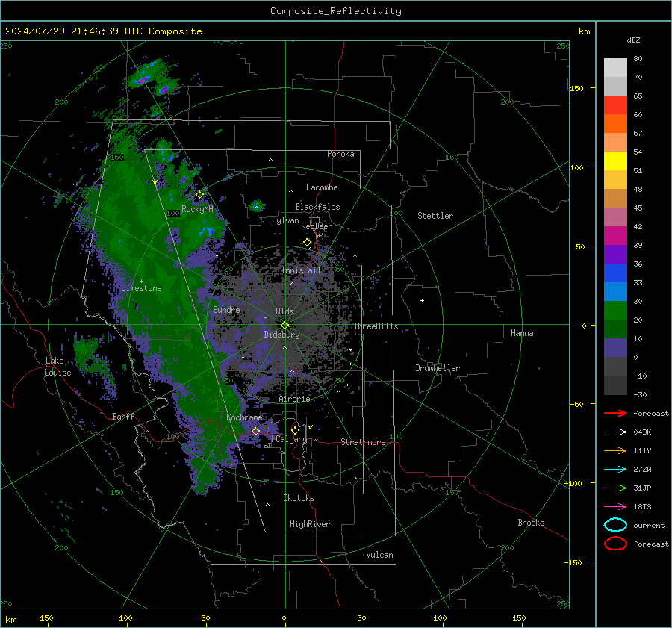This screenshot has width=672, height=628.
Task: Click the white plus marker west of Hanna
Action: click(x=422, y=300)
